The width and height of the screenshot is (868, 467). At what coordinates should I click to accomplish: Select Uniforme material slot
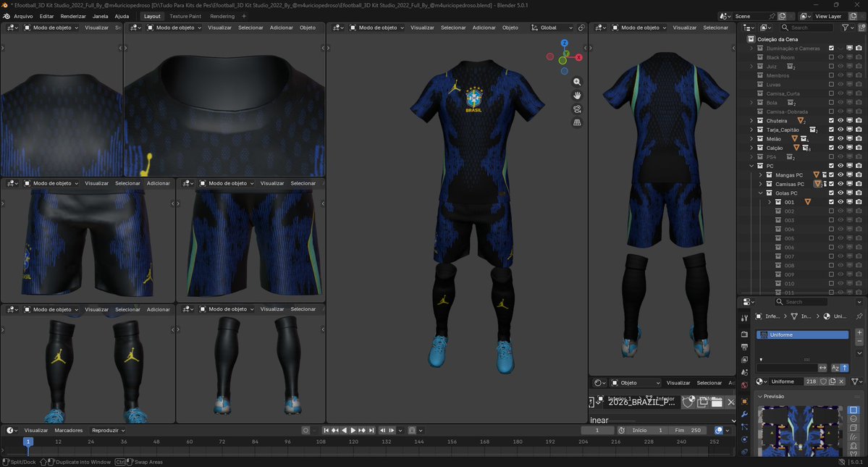[x=802, y=335]
